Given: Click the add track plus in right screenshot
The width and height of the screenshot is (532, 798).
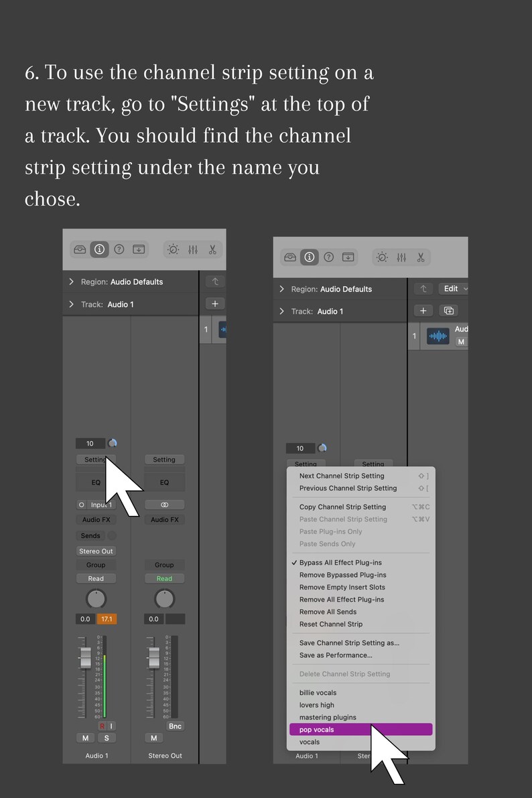Looking at the screenshot, I should tap(423, 310).
